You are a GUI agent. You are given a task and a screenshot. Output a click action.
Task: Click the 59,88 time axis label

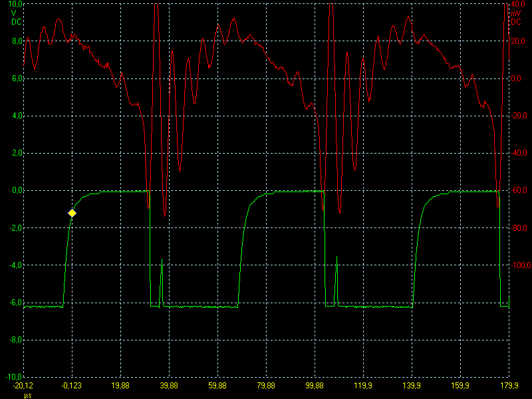pyautogui.click(x=217, y=386)
